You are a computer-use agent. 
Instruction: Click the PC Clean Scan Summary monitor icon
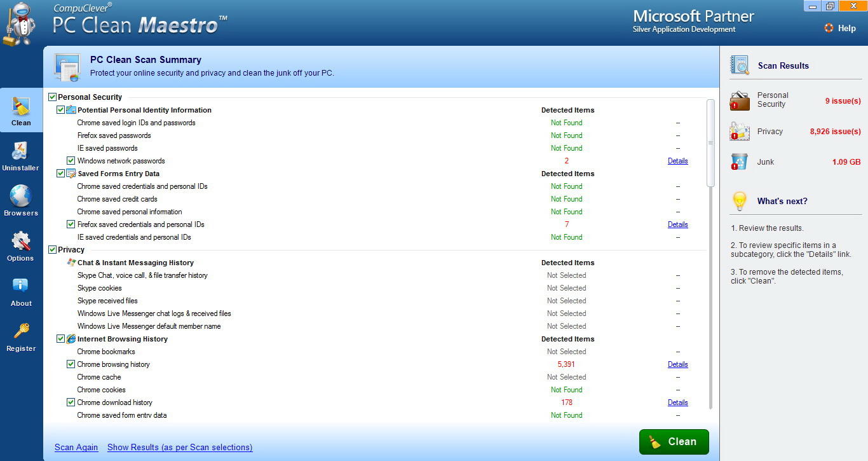click(x=67, y=67)
